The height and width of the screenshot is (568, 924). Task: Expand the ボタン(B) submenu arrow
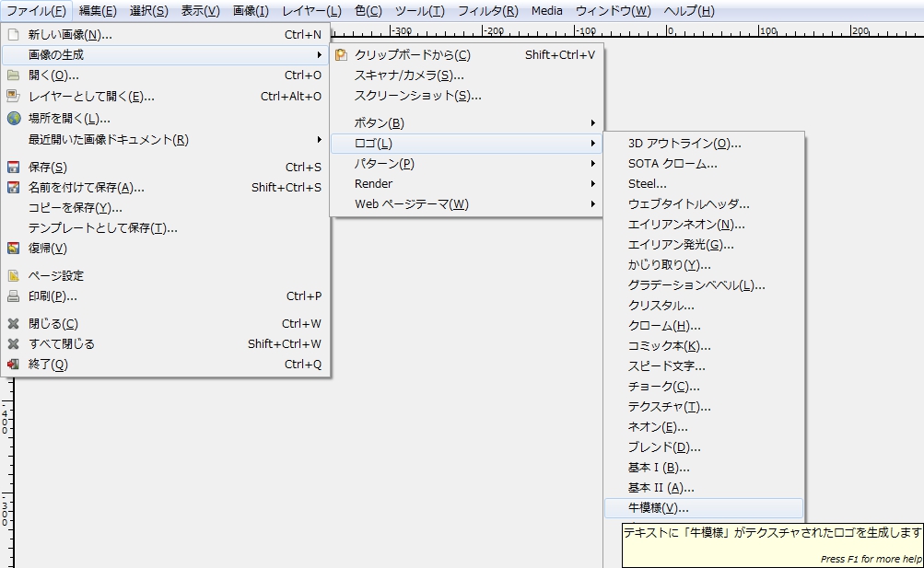click(593, 123)
